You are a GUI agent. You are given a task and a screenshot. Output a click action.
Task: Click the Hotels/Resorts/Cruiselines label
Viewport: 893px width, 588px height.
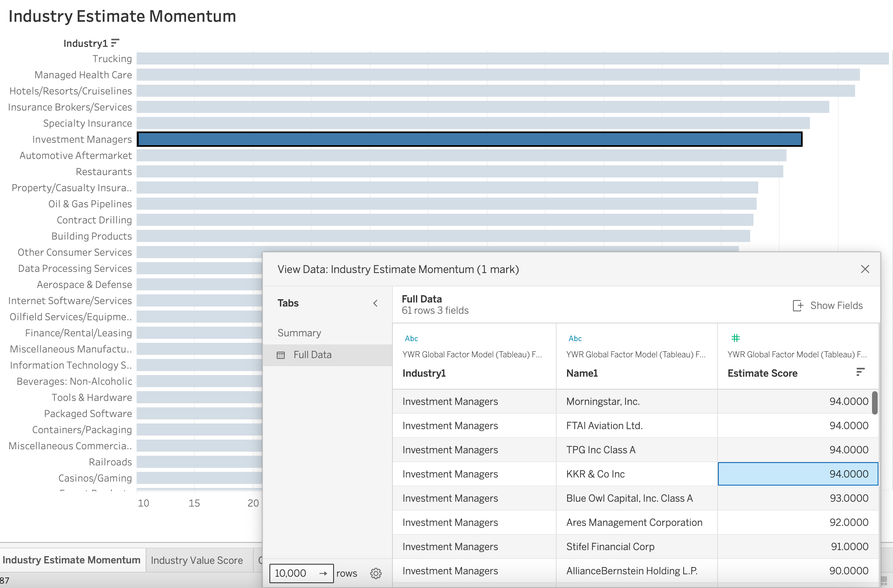[71, 91]
